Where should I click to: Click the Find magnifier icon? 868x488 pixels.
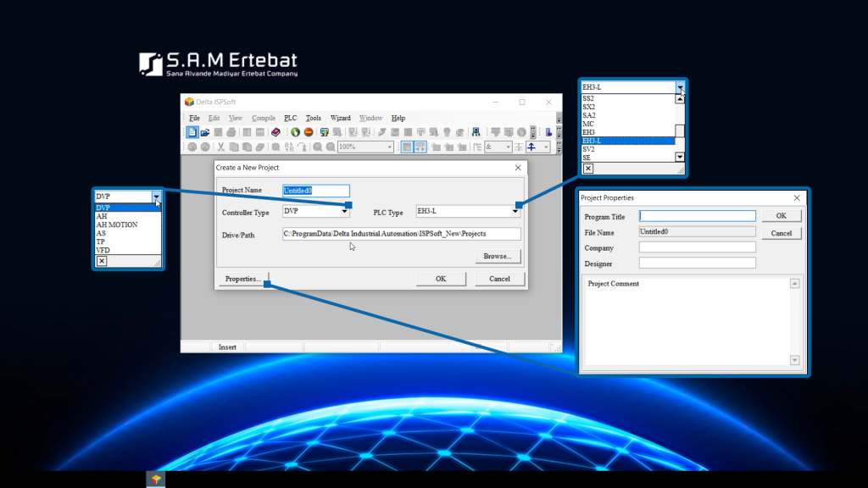tap(275, 147)
